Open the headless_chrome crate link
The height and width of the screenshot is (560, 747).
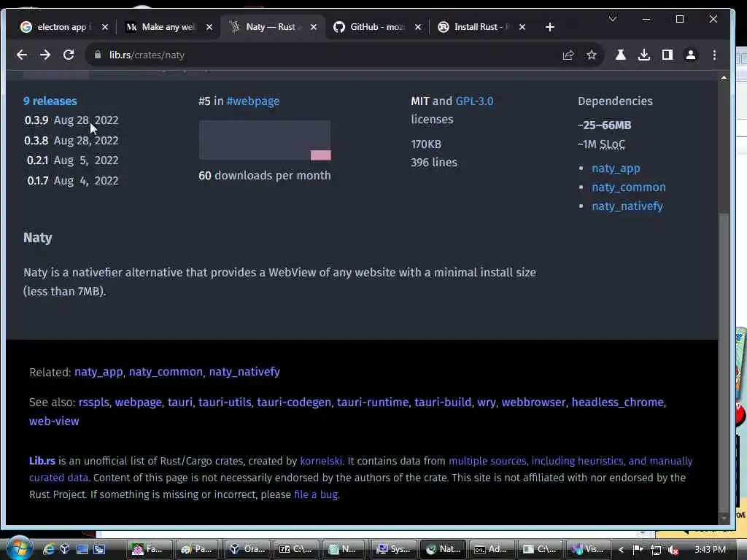pyautogui.click(x=617, y=402)
